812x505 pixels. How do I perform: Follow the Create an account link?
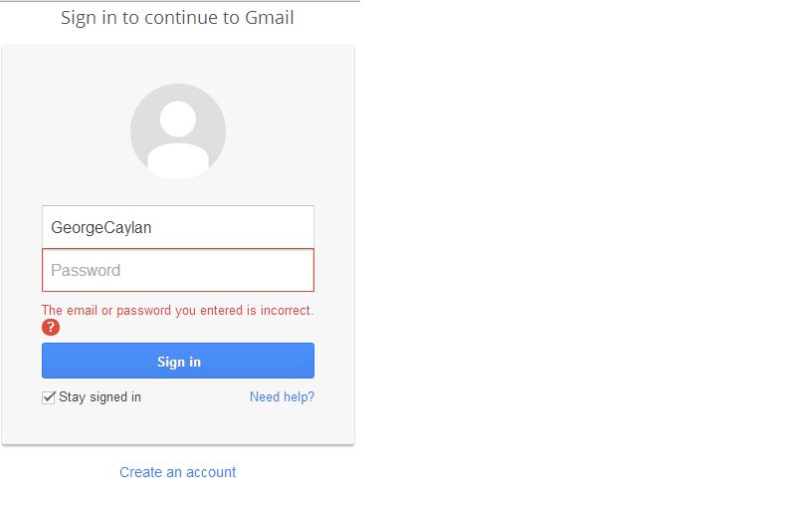pyautogui.click(x=177, y=472)
